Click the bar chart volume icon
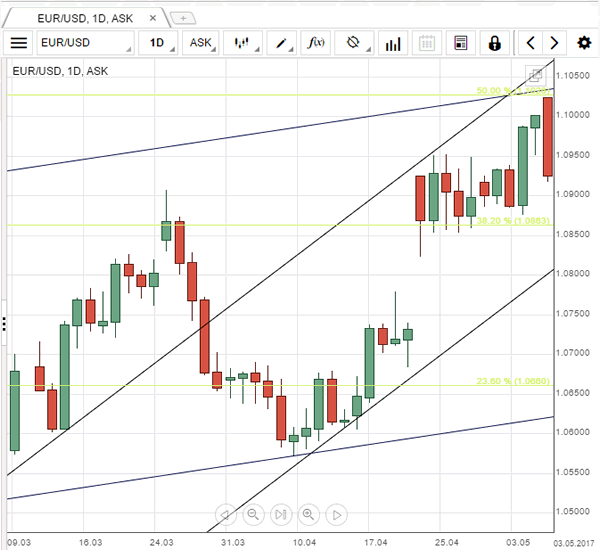The height and width of the screenshot is (550, 600). [x=393, y=43]
